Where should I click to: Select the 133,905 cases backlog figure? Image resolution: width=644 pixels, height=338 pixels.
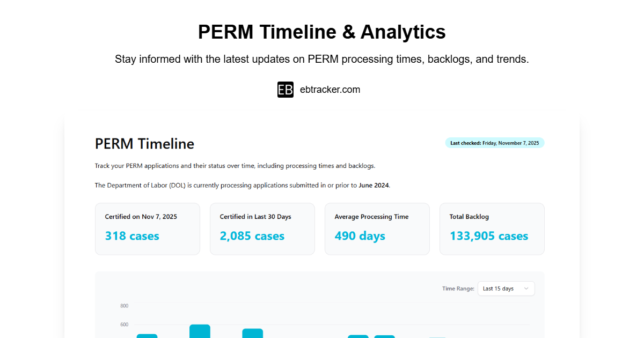click(488, 236)
